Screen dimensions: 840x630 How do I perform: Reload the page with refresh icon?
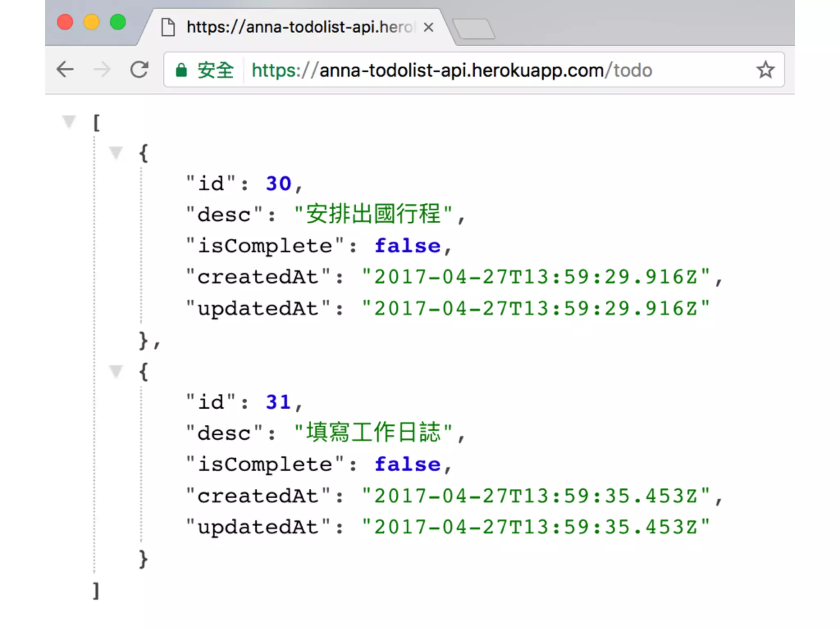pyautogui.click(x=139, y=69)
